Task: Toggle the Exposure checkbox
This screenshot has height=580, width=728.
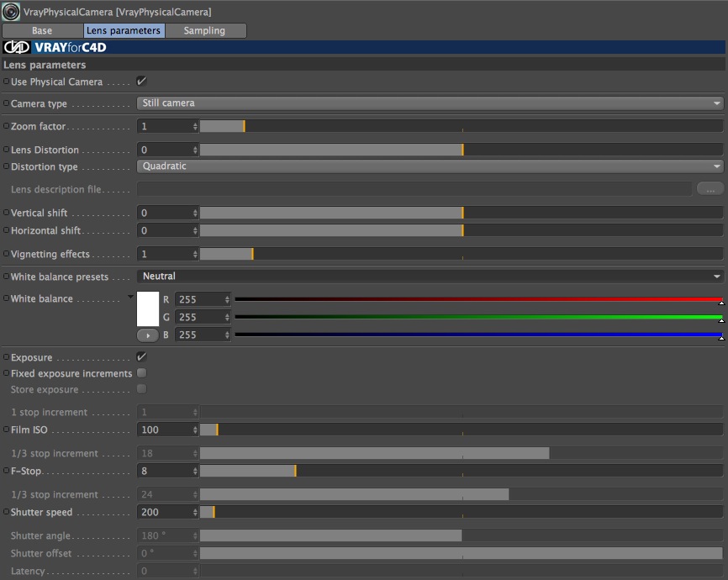Action: [141, 357]
